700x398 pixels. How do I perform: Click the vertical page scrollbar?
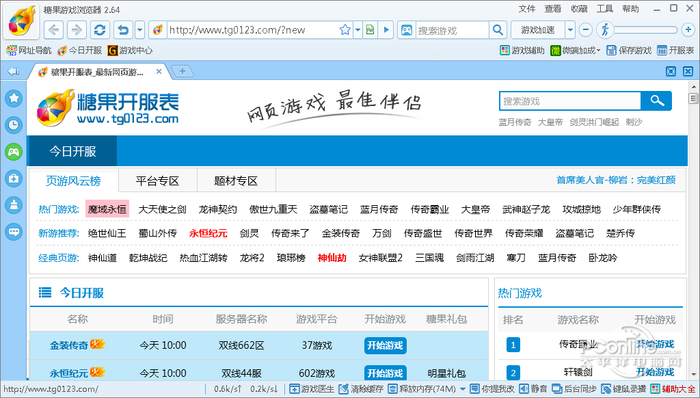693,230
